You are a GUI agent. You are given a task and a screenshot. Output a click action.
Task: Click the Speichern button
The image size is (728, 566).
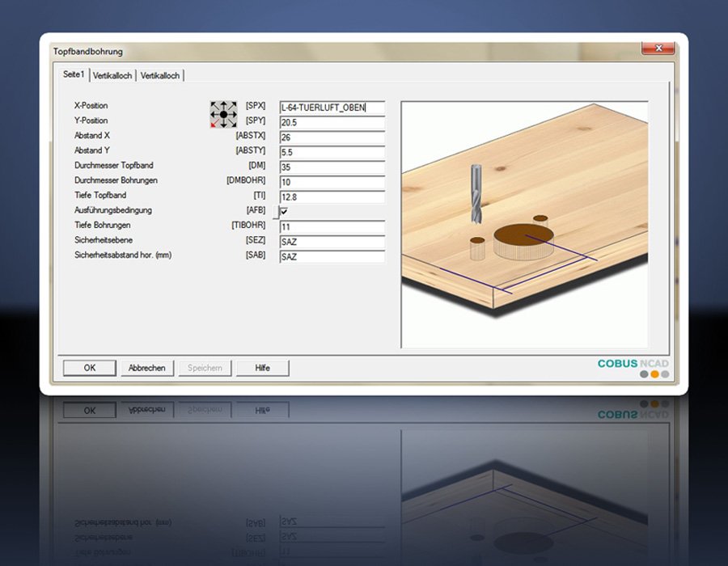tap(205, 368)
